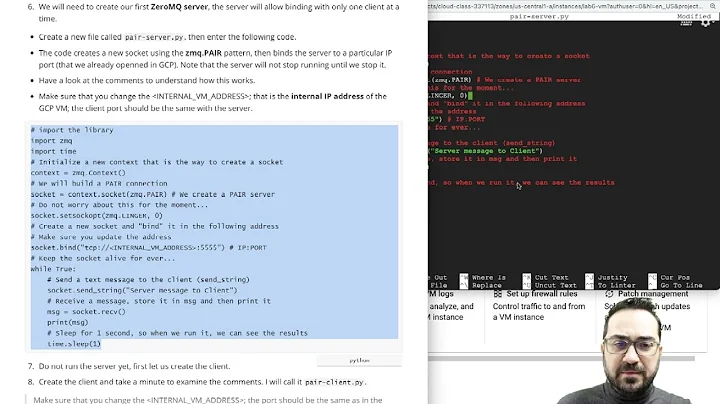The width and height of the screenshot is (720, 404).
Task: Click 'while True:' code line
Action: pyautogui.click(x=53, y=269)
